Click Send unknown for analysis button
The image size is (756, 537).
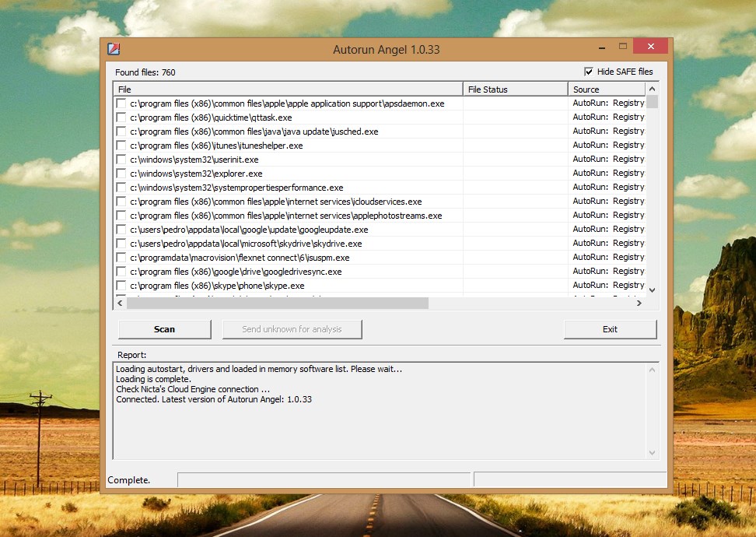click(x=292, y=329)
